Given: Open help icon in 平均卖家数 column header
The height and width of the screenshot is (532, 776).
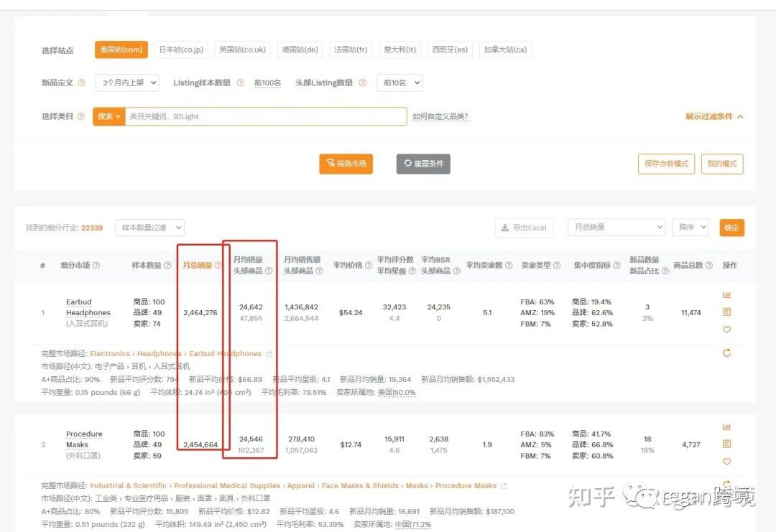Looking at the screenshot, I should pos(509,265).
